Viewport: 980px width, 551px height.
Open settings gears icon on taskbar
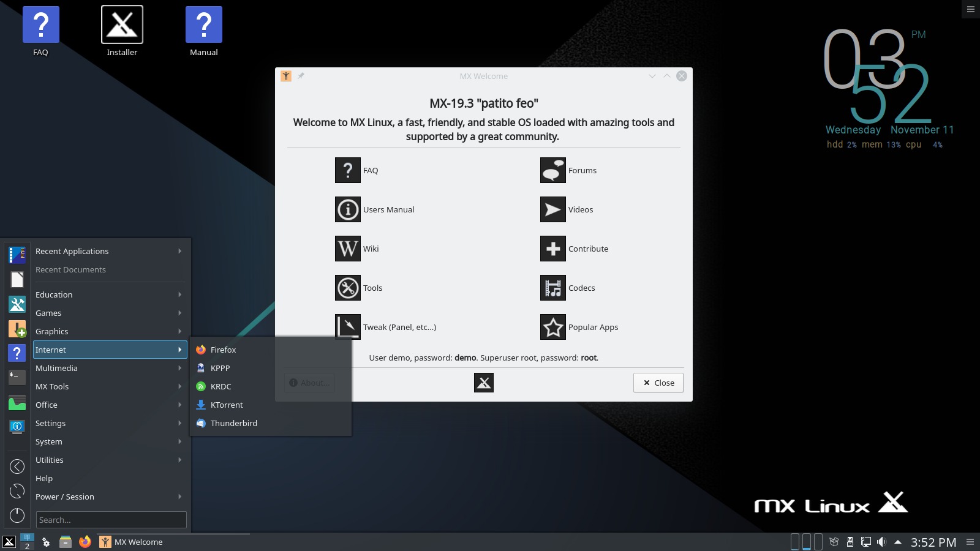click(x=46, y=542)
